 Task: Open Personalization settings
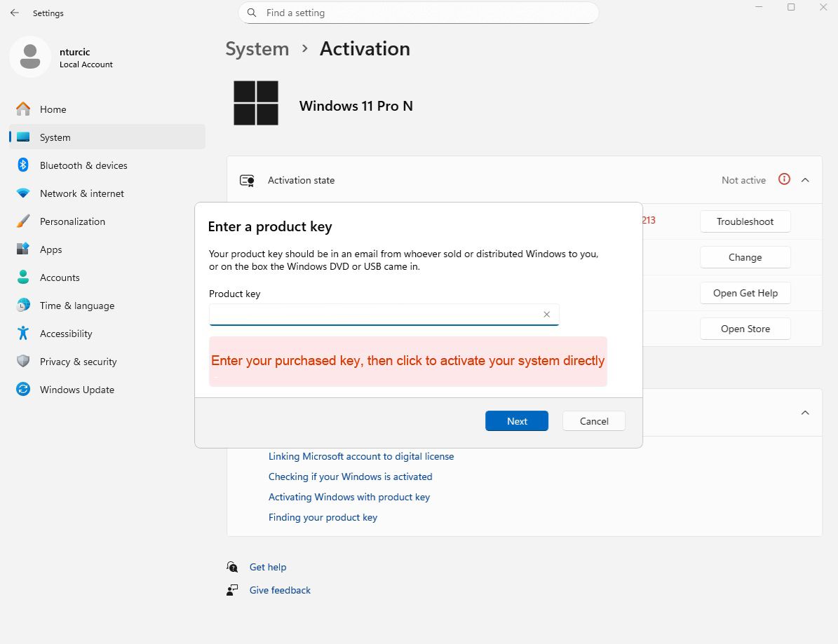[x=72, y=221]
